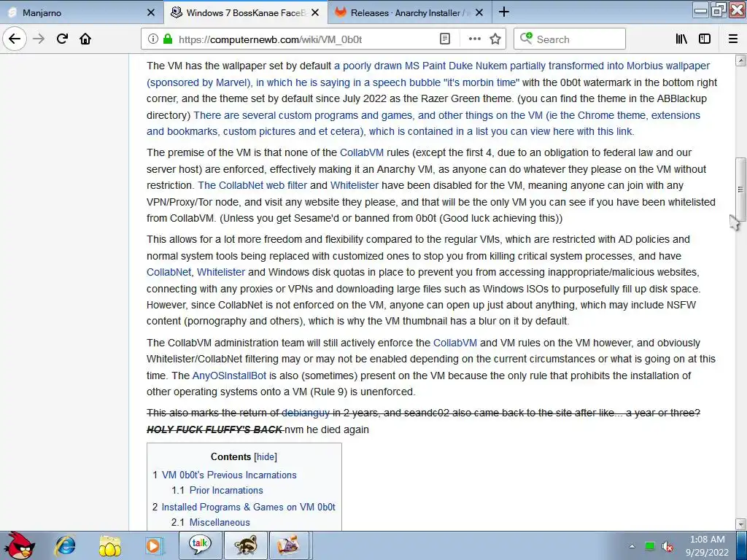Open the Angry Birds Start button
The image size is (747, 560).
(18, 545)
